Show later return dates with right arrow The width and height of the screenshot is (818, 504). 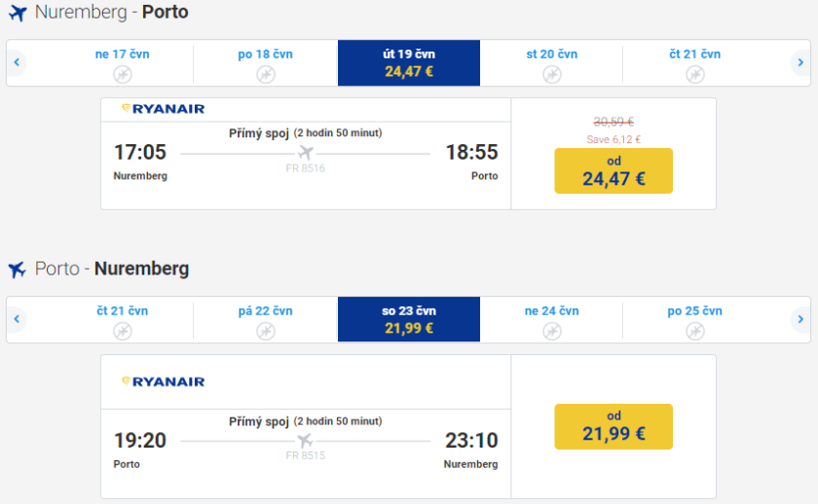(x=799, y=319)
